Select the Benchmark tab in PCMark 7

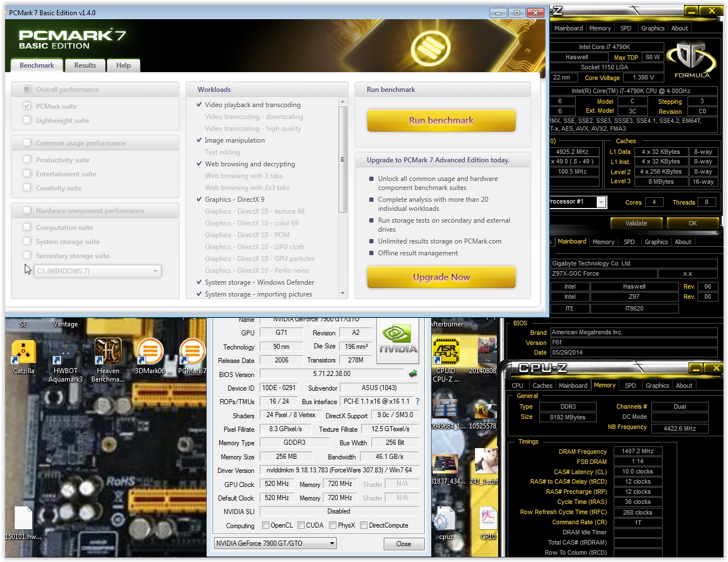pos(37,65)
